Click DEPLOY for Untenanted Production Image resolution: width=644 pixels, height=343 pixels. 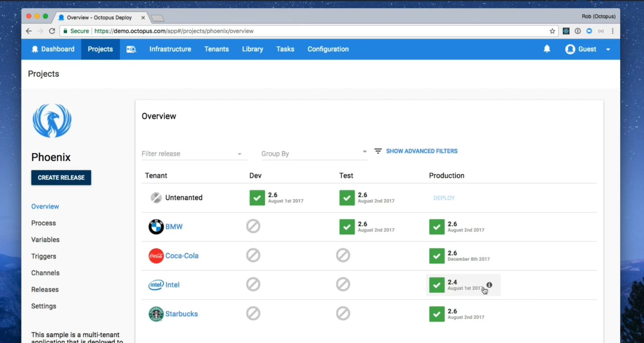444,198
